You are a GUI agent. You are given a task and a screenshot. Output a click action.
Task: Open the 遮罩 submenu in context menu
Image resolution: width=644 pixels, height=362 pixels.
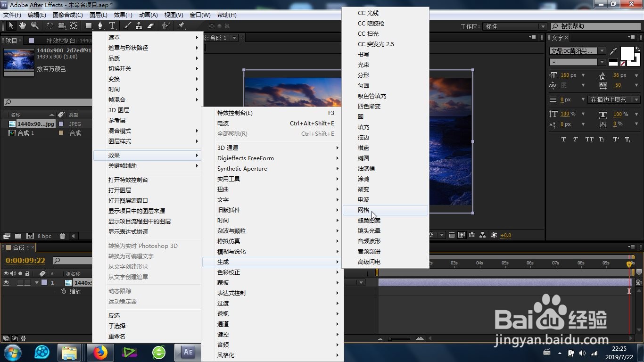[x=148, y=38]
